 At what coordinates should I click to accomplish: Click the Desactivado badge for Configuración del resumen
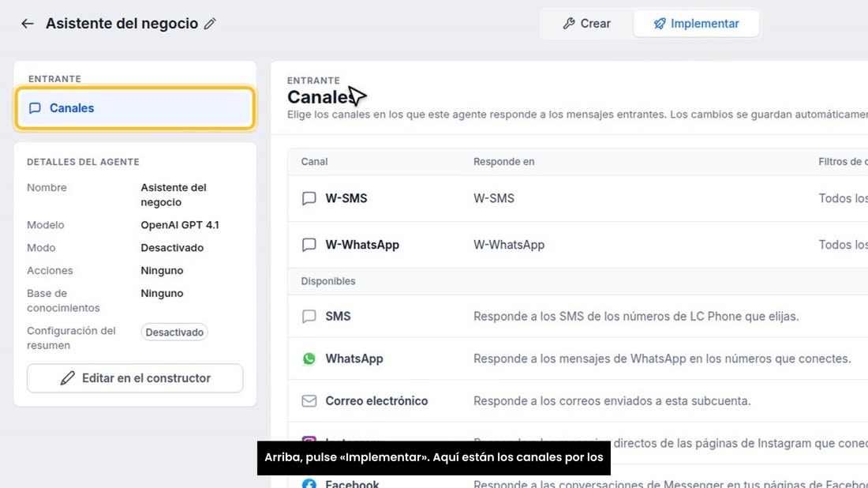(x=174, y=332)
